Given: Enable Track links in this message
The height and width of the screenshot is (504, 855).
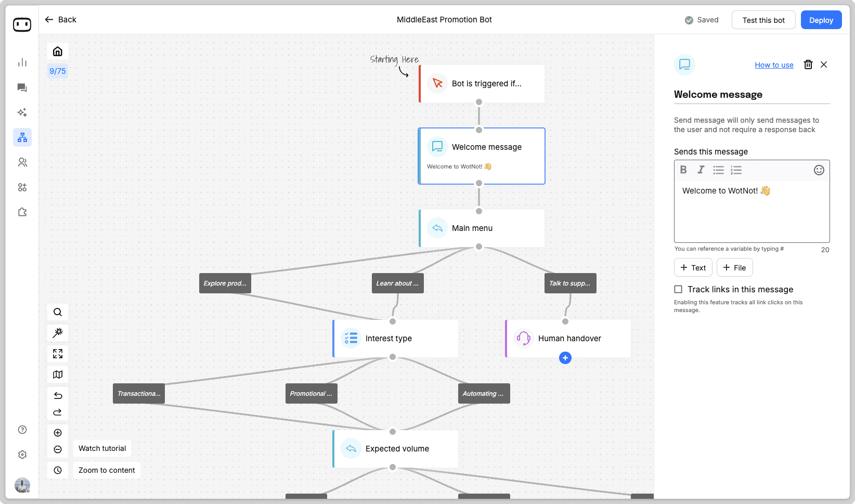Looking at the screenshot, I should point(678,289).
